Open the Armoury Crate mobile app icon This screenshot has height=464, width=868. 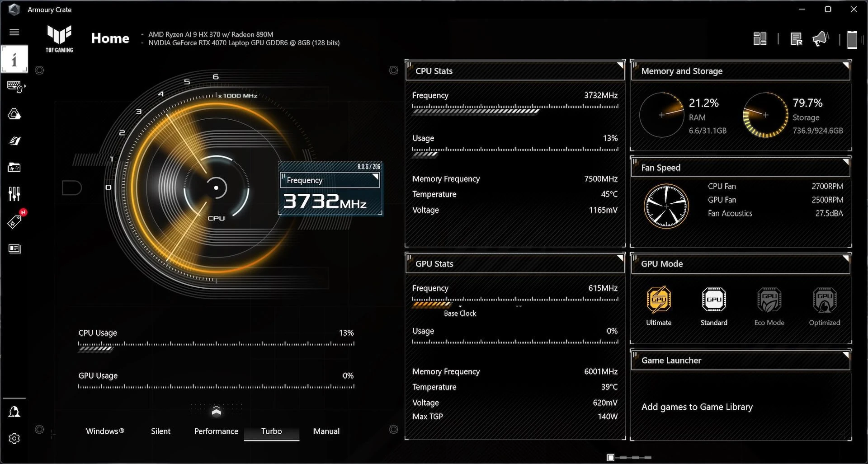click(852, 39)
